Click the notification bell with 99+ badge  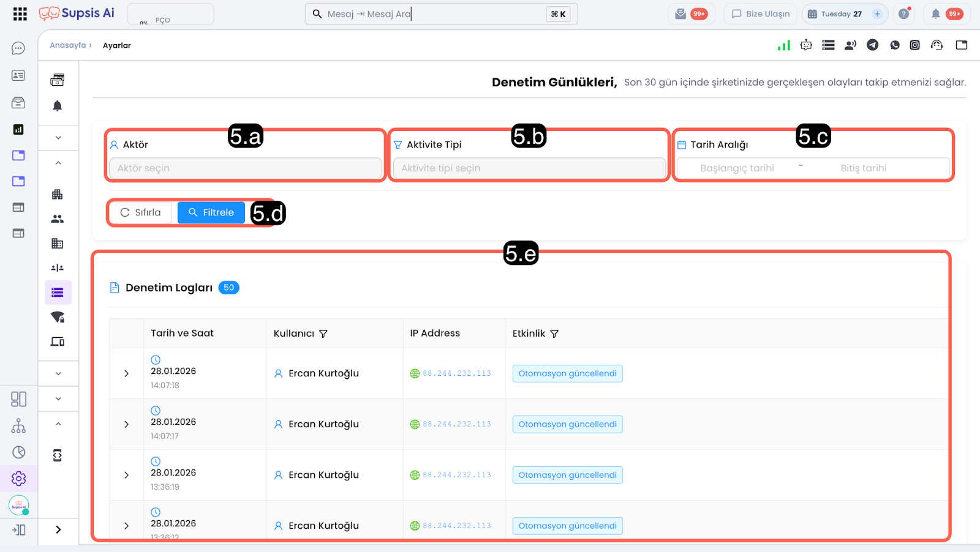[936, 14]
